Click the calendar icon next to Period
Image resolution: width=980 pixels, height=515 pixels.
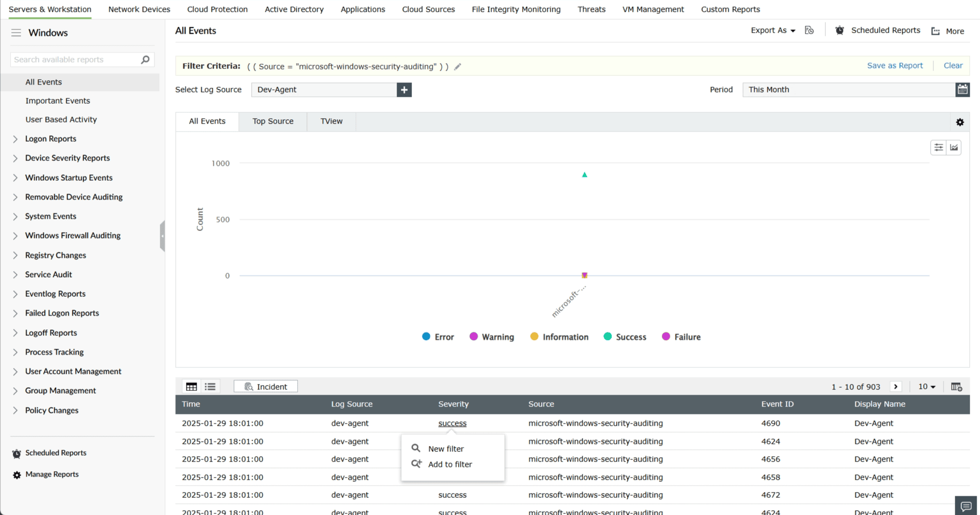[963, 89]
